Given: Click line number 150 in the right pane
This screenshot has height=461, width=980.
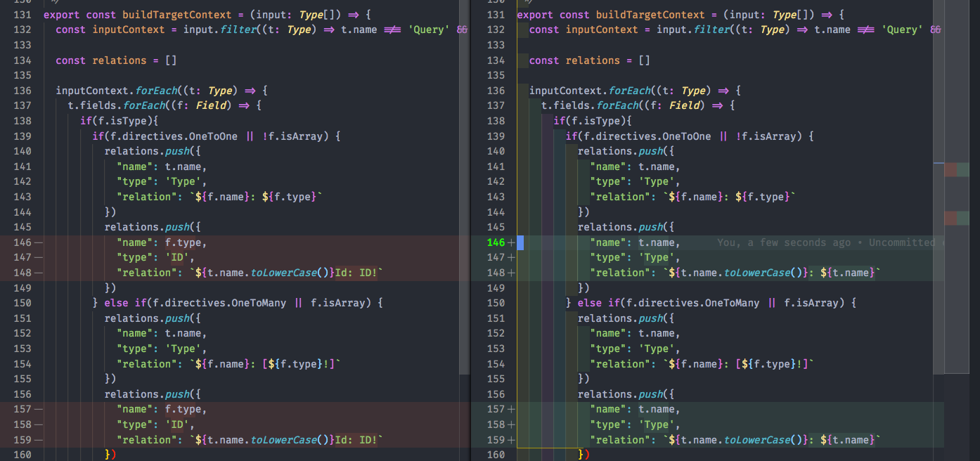Looking at the screenshot, I should pyautogui.click(x=496, y=303).
